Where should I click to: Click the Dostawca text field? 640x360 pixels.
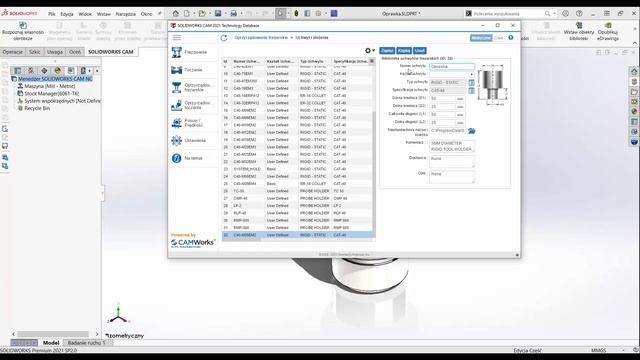click(452, 161)
